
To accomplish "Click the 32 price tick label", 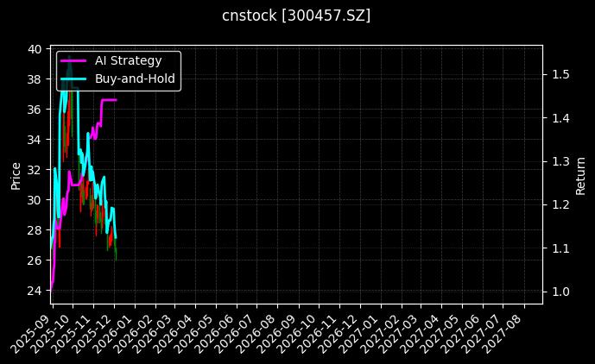I will [35, 170].
